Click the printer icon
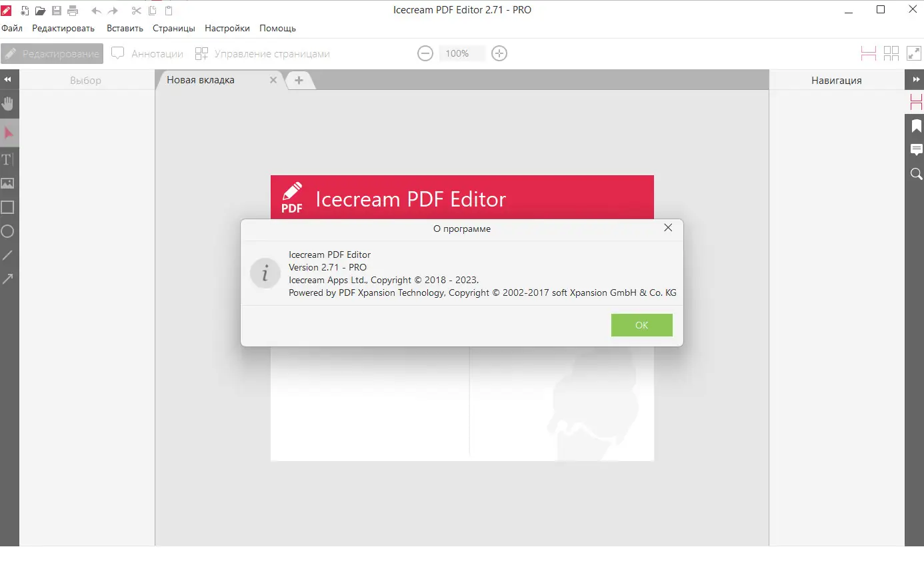 click(x=73, y=10)
